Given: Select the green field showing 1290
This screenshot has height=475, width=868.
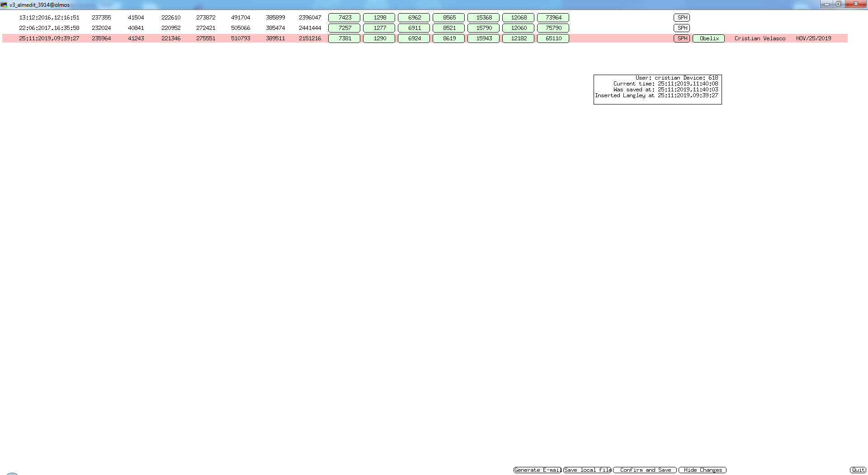Looking at the screenshot, I should [379, 38].
